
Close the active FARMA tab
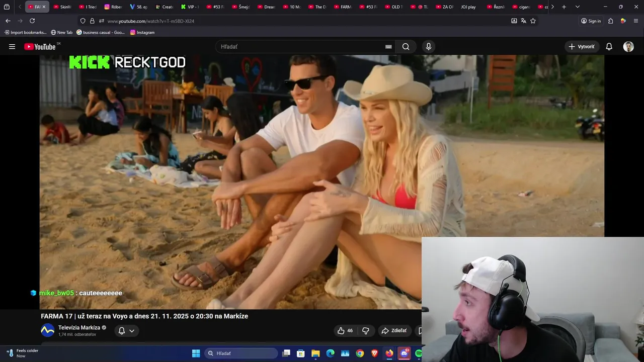tap(44, 7)
